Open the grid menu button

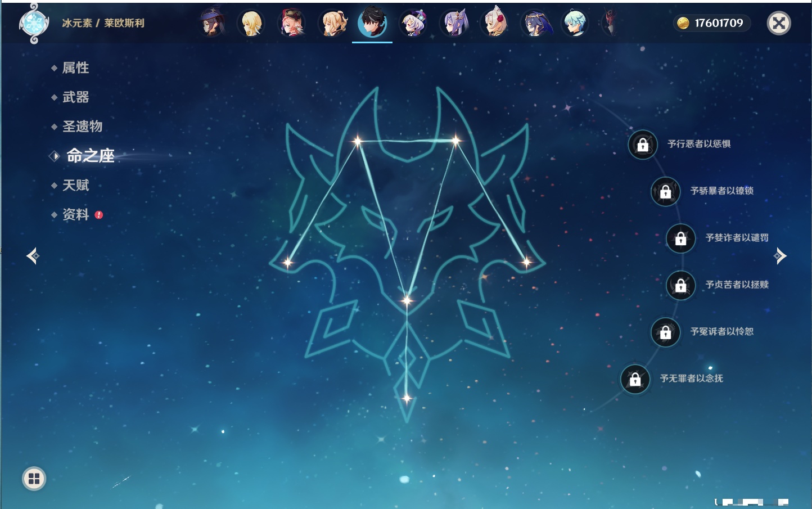pyautogui.click(x=34, y=479)
